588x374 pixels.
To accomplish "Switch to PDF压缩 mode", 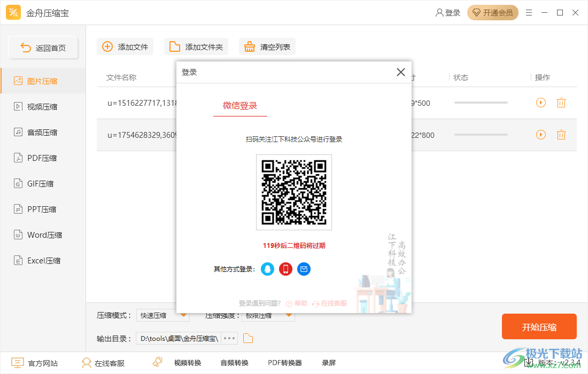I will 43,158.
